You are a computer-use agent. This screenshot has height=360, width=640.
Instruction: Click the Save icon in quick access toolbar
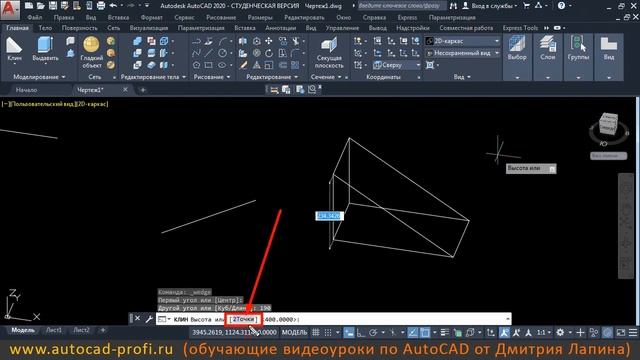[x=53, y=6]
